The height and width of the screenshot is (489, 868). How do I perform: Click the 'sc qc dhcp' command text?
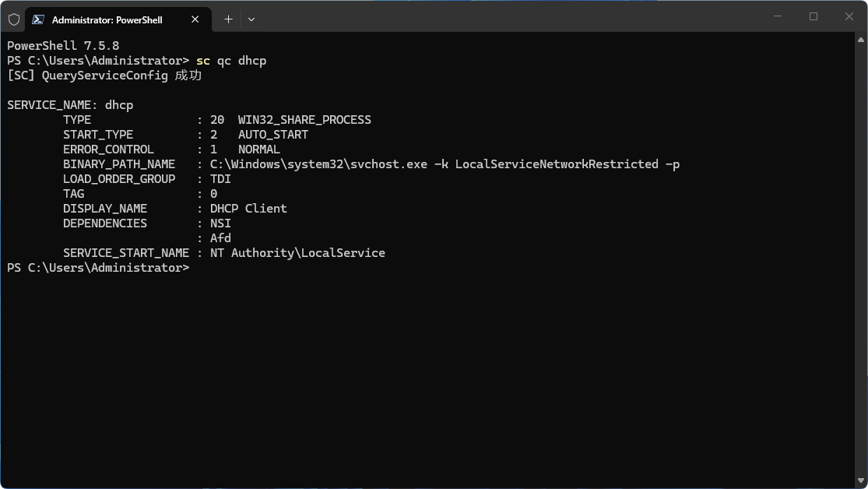point(231,61)
